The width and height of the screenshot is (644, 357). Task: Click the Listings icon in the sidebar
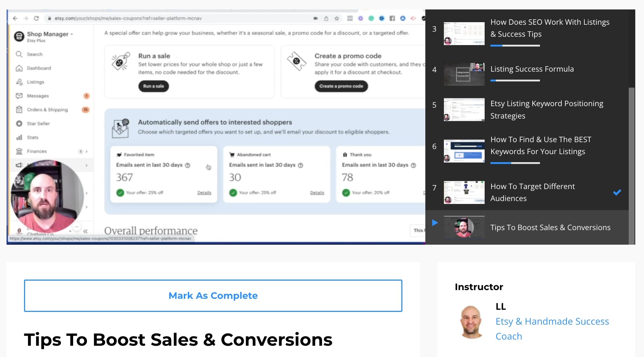(19, 82)
